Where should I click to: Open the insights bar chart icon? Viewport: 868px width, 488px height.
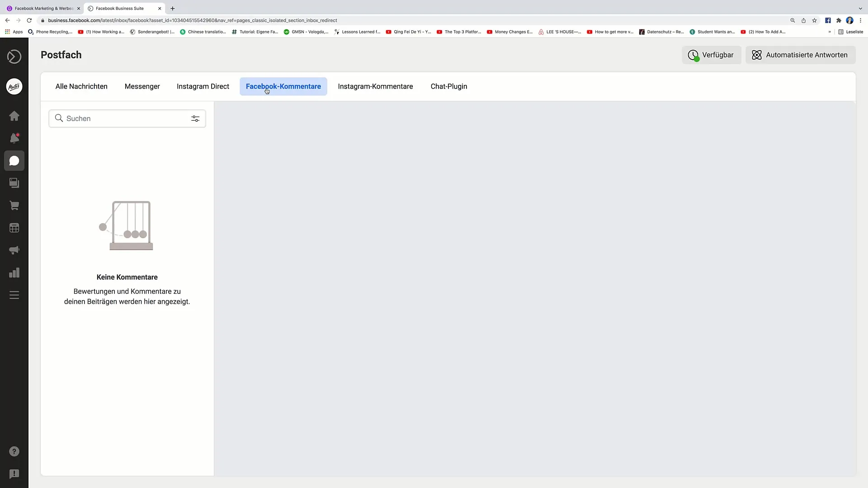[14, 272]
